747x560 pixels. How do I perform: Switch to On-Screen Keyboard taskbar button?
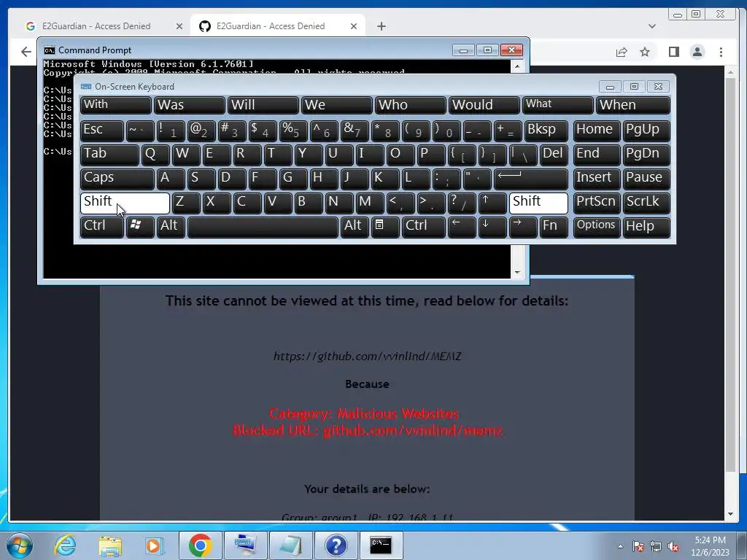(245, 545)
